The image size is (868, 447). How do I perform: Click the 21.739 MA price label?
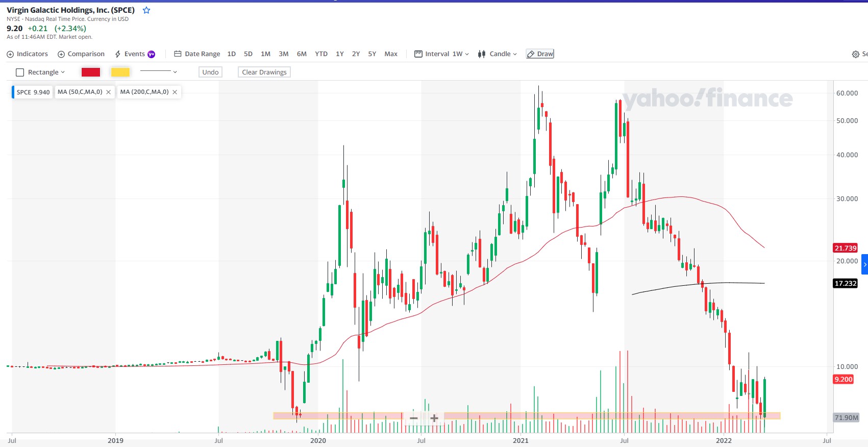click(845, 248)
